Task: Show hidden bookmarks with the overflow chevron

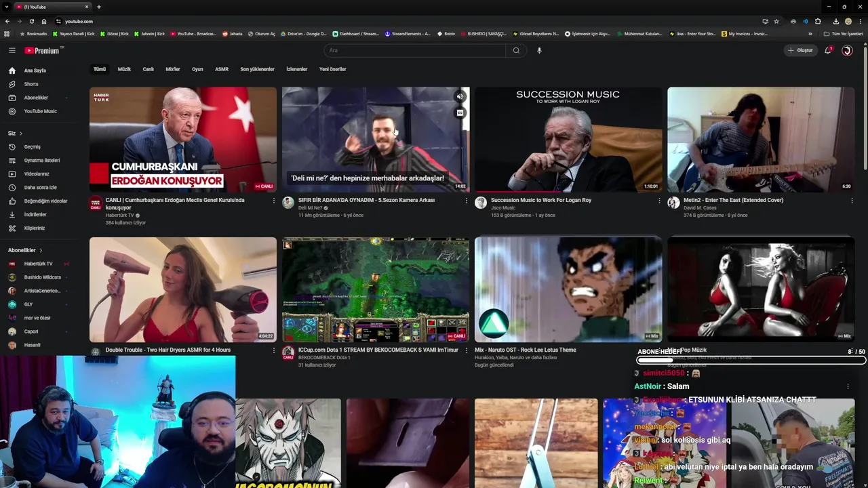Action: [x=810, y=34]
